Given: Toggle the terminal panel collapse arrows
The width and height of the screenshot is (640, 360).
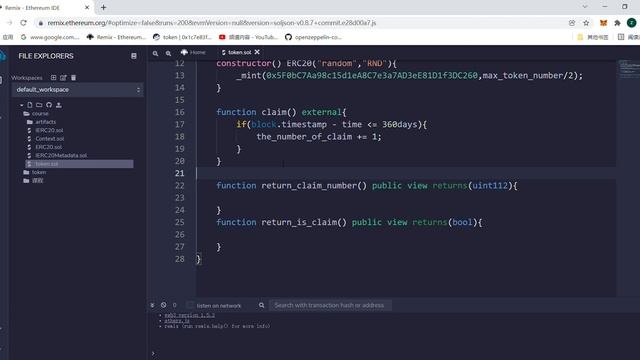Looking at the screenshot, I should [x=152, y=305].
